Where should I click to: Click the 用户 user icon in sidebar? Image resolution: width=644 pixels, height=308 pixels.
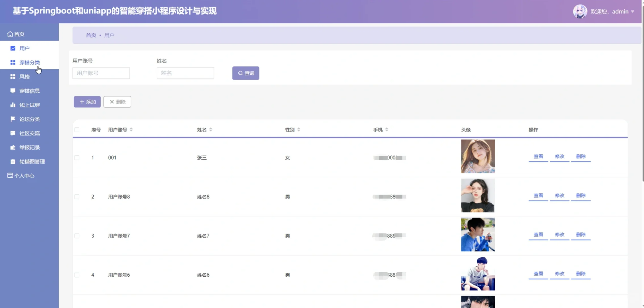(x=13, y=48)
